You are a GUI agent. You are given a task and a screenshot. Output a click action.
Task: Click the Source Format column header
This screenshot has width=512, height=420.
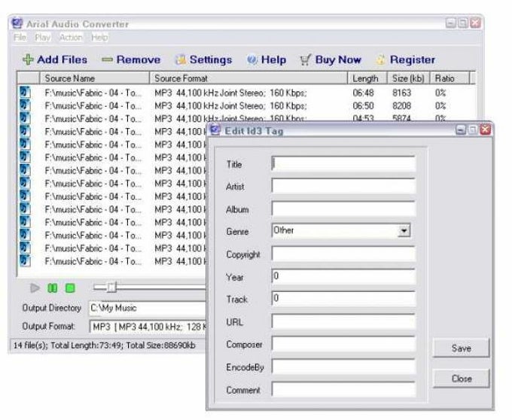[x=248, y=78]
